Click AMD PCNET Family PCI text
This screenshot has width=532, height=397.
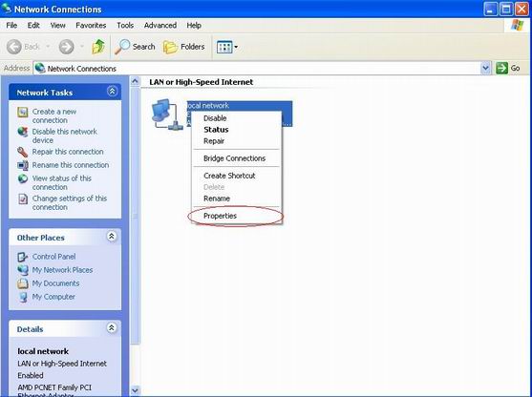tap(54, 387)
